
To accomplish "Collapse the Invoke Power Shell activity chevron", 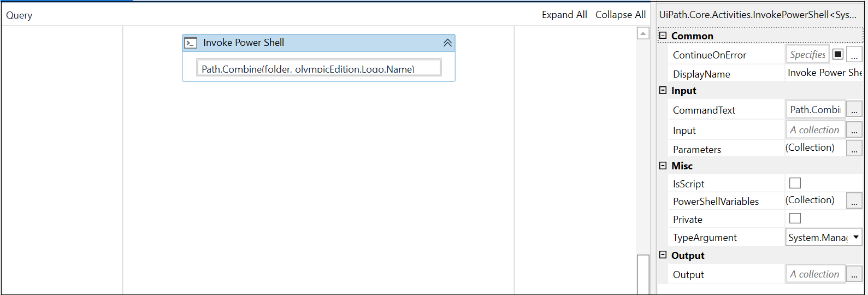I will (x=447, y=43).
